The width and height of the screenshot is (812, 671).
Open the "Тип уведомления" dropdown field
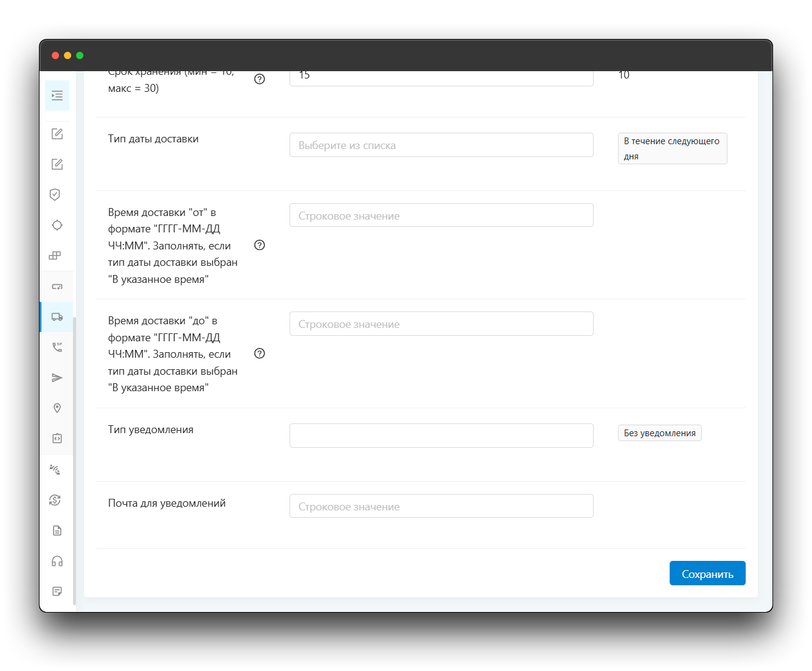[442, 436]
